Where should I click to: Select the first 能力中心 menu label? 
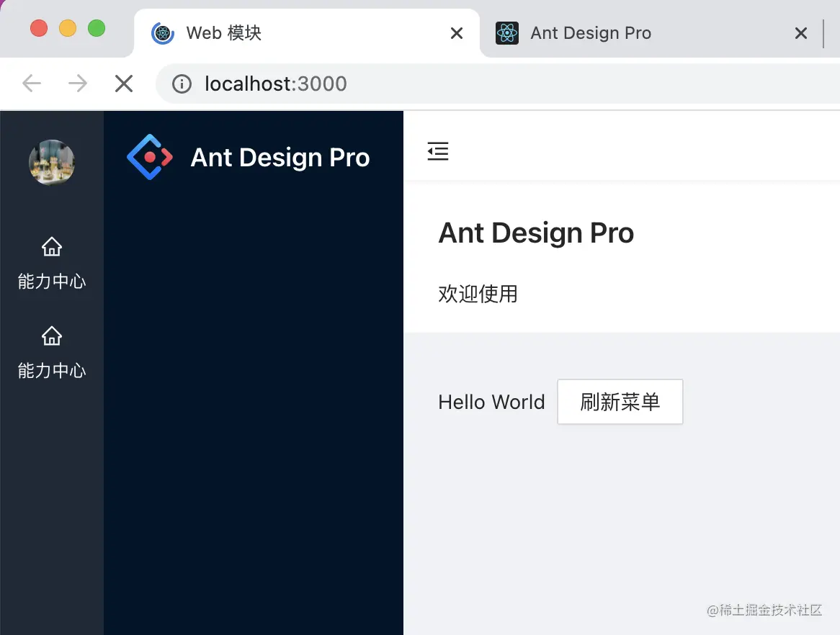click(52, 281)
